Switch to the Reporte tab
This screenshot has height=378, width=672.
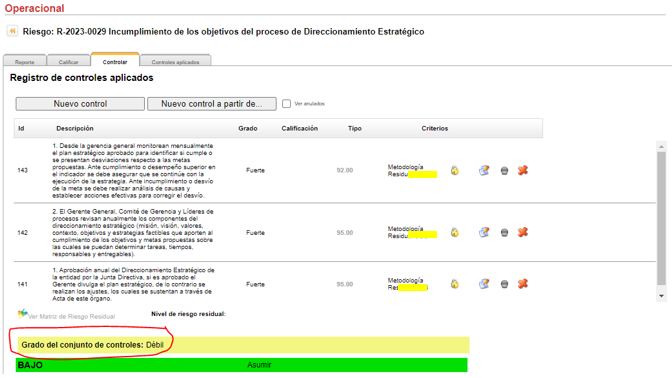[25, 61]
